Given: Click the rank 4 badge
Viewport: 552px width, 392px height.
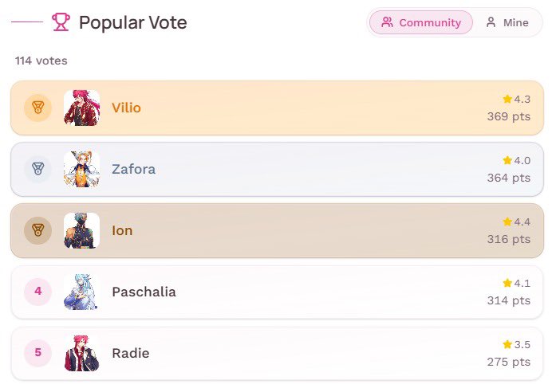Looking at the screenshot, I should pyautogui.click(x=38, y=292).
